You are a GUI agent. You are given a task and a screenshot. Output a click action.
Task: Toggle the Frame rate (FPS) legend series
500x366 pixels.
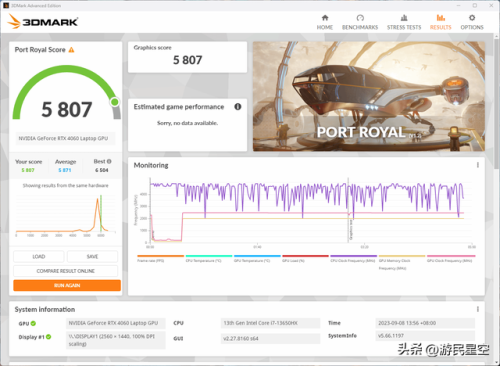[160, 258]
